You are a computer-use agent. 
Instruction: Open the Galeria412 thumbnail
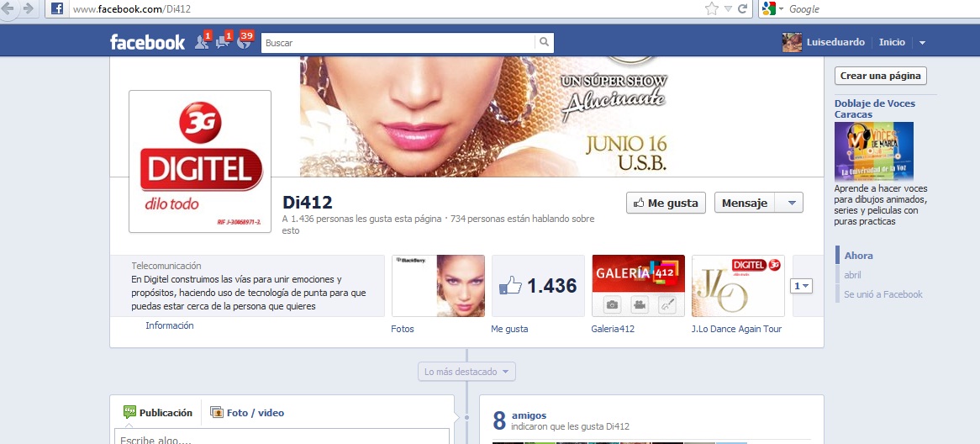638,286
